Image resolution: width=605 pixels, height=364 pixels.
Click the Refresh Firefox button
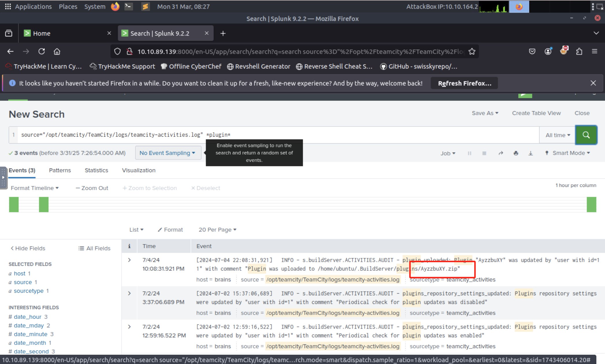(464, 83)
